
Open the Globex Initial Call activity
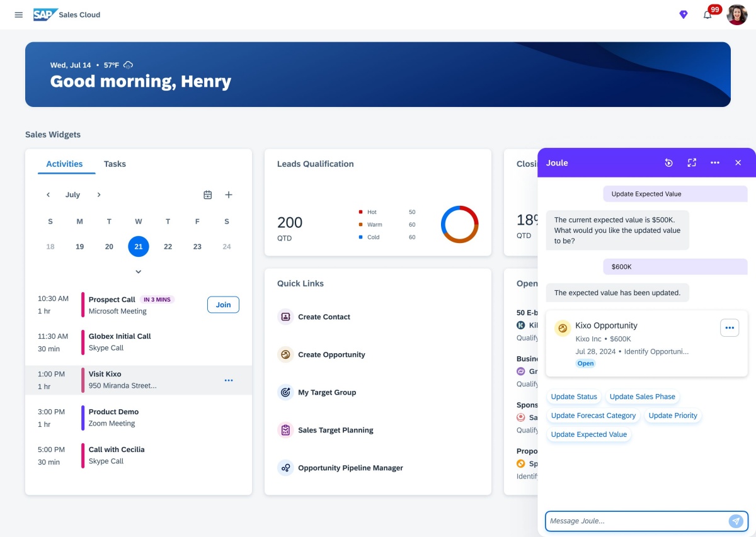pyautogui.click(x=139, y=342)
